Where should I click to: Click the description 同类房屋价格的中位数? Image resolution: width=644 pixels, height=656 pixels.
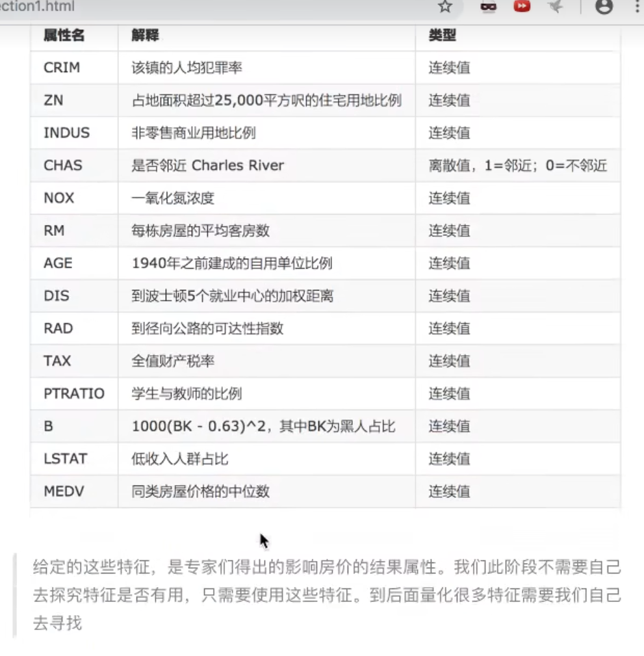tap(200, 491)
